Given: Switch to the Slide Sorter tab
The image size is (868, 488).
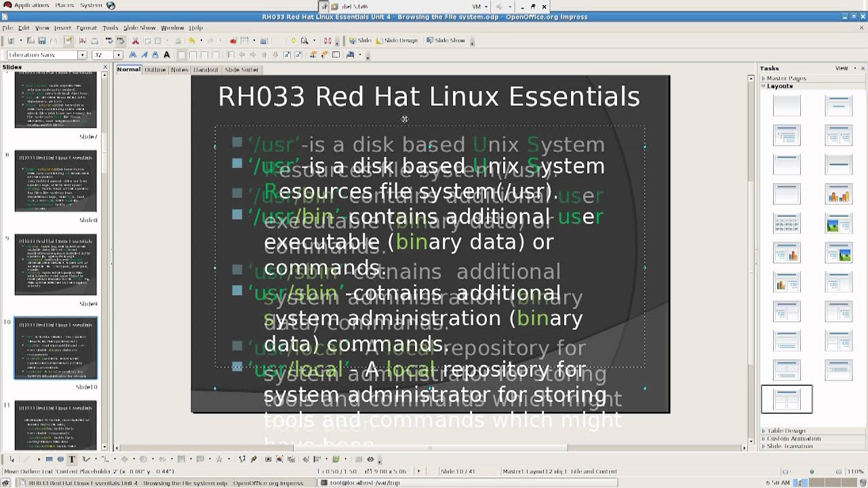Looking at the screenshot, I should [x=241, y=70].
